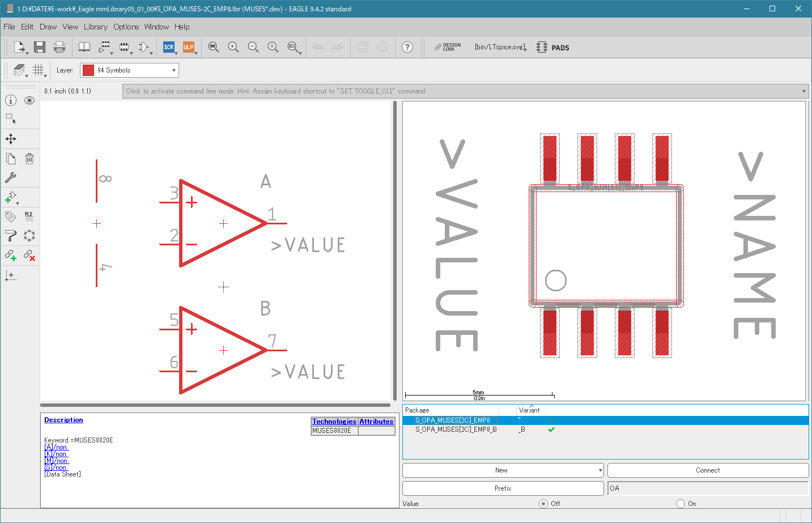Select the Value Off radio button
Image resolution: width=812 pixels, height=523 pixels.
click(543, 504)
